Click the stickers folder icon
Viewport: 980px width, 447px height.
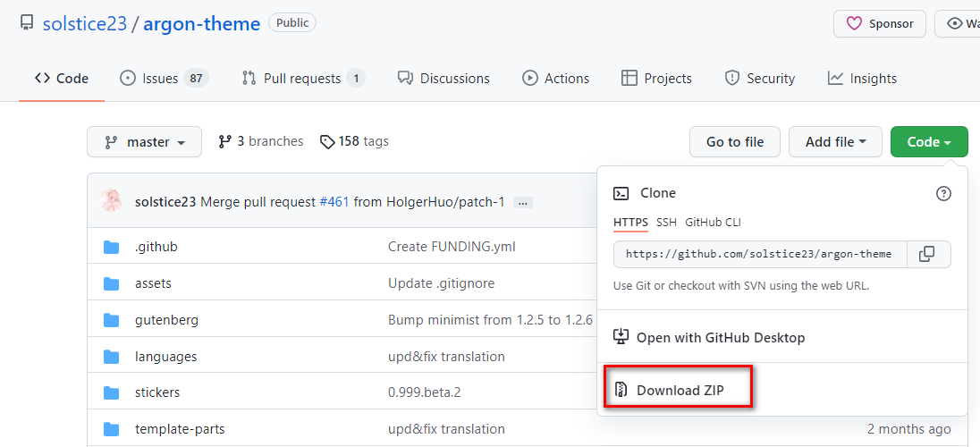coord(111,392)
